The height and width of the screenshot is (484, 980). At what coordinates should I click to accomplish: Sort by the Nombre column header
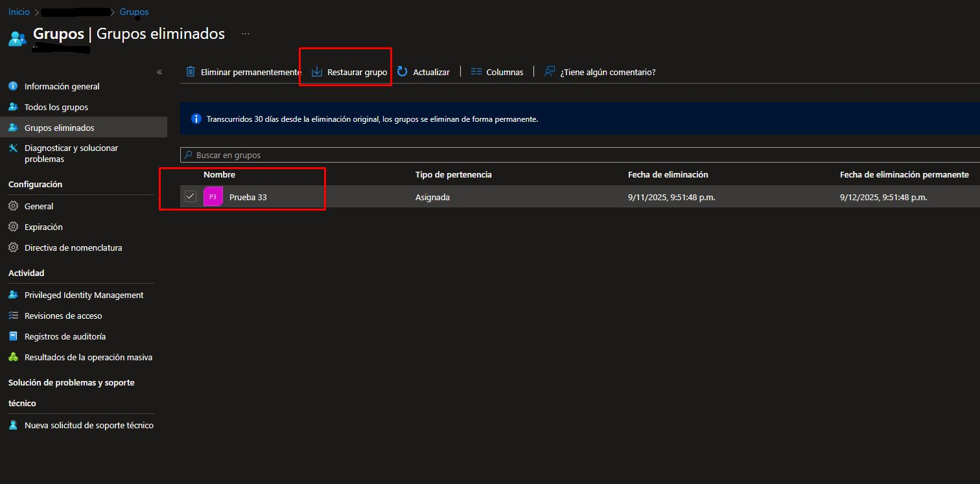(219, 175)
